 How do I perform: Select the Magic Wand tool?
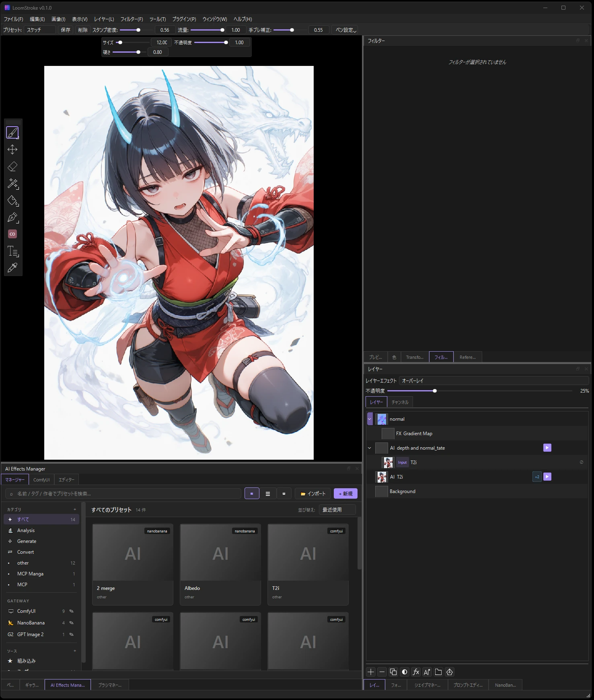tap(12, 184)
